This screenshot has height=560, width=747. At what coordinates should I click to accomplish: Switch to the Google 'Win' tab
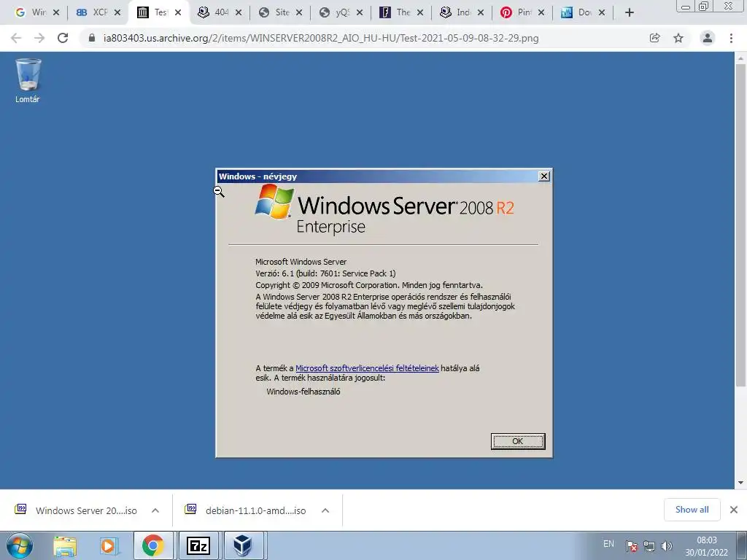pos(31,13)
